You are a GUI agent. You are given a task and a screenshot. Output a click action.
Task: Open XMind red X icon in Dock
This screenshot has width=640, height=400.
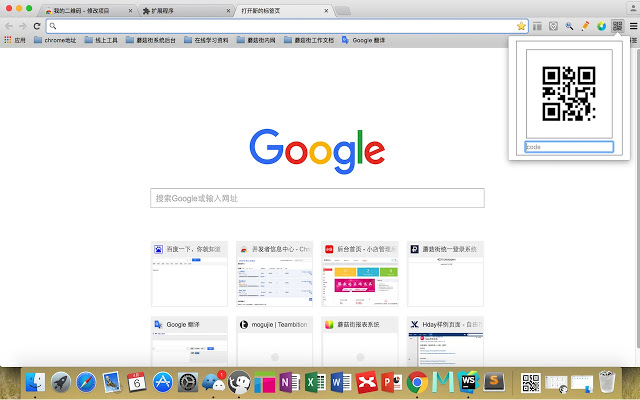click(366, 383)
